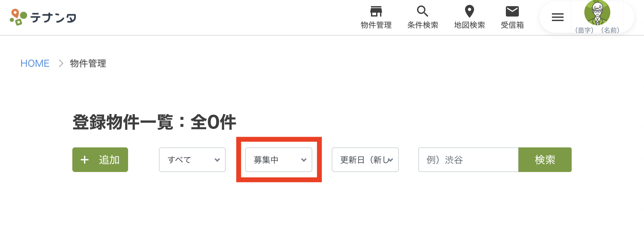Expand the すべて dropdown
This screenshot has width=644, height=230.
coord(192,160)
